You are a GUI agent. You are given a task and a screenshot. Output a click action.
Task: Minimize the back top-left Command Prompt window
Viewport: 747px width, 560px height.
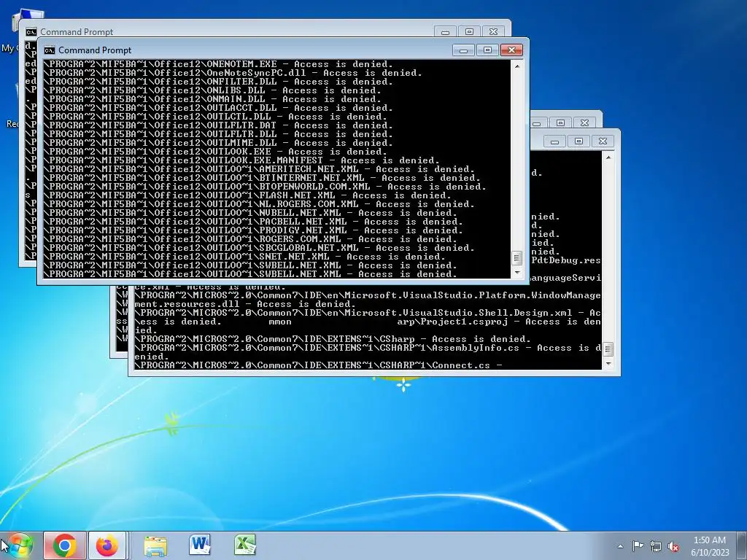coord(445,32)
